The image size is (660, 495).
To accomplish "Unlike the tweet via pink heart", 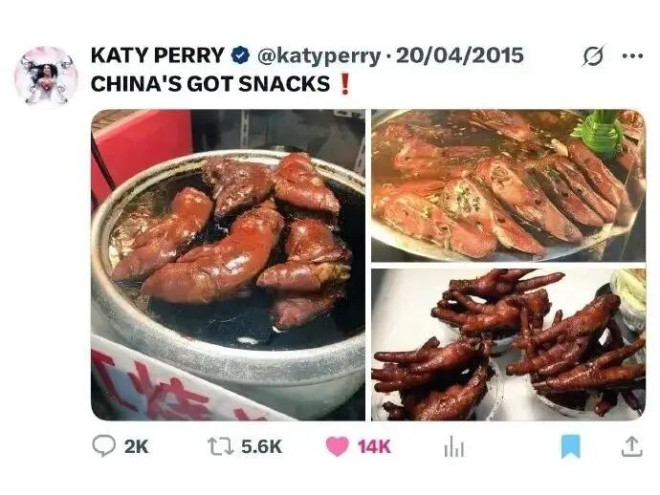I will click(x=338, y=446).
